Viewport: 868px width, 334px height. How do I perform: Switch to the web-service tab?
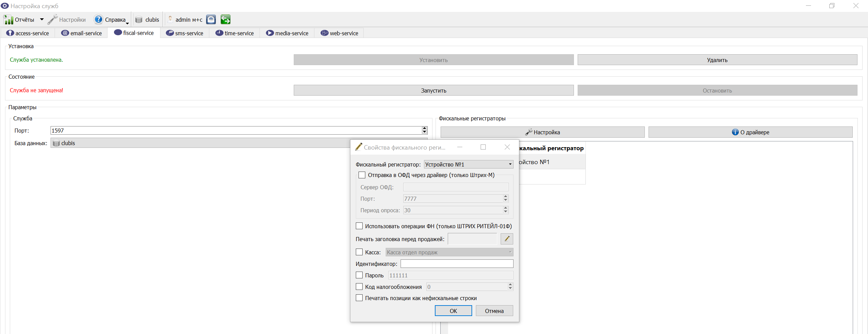pos(339,33)
